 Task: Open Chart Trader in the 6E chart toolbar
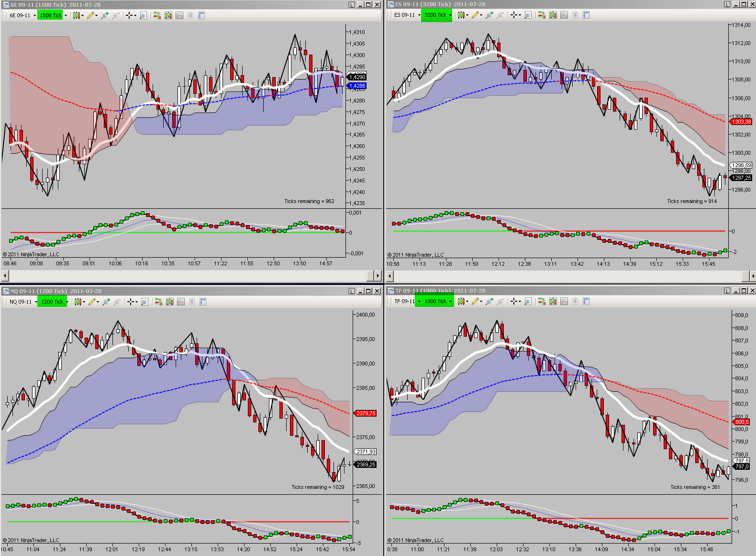157,15
